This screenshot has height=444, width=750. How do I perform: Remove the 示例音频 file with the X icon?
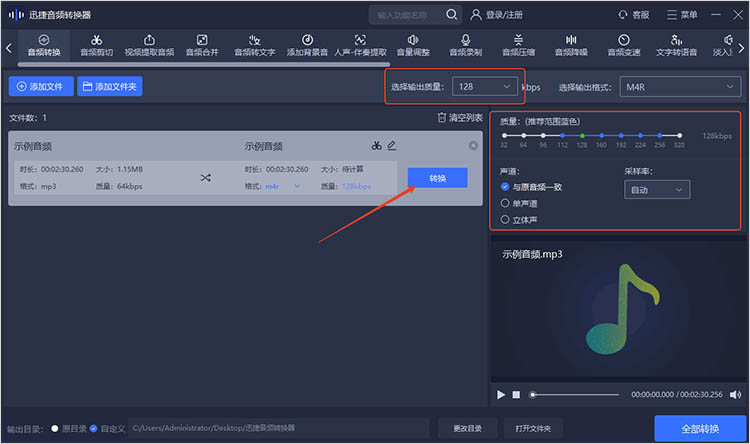[473, 145]
